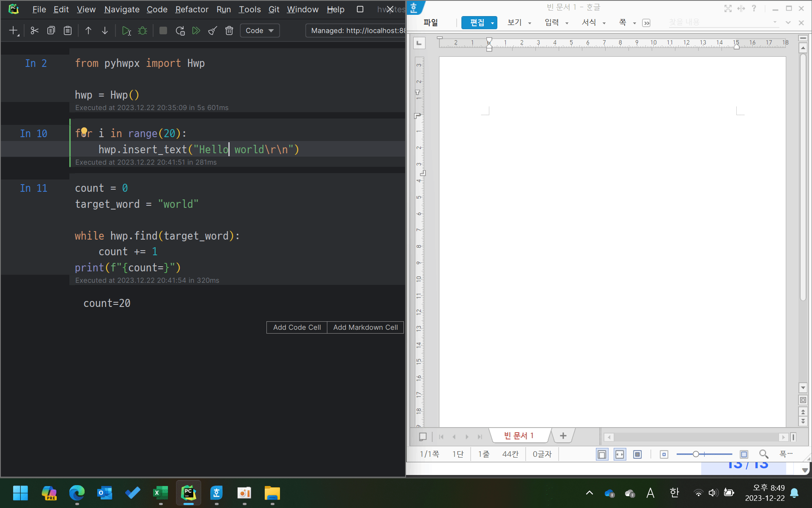Go to the last document tab

(480, 436)
